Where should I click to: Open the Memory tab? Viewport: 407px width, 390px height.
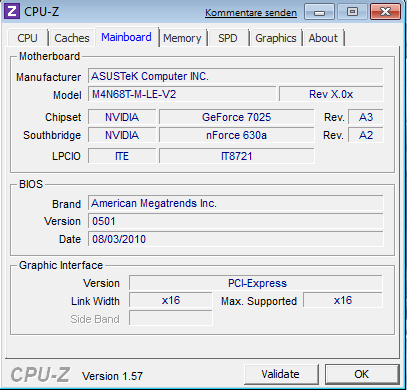[182, 38]
